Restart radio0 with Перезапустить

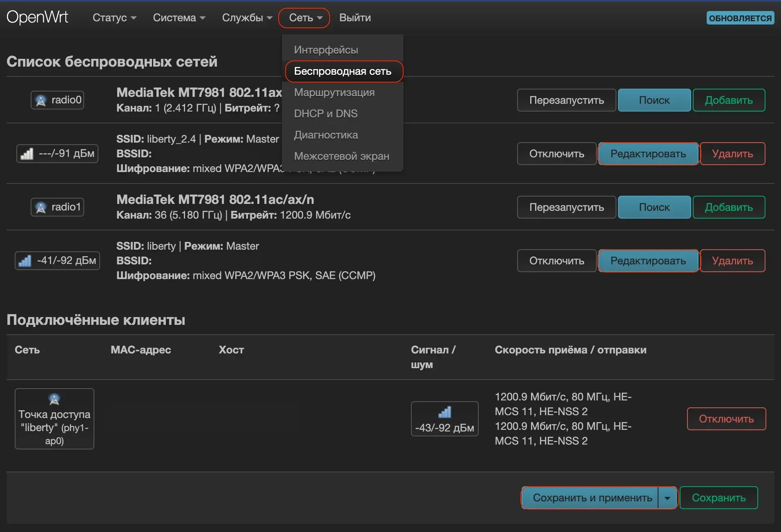click(567, 100)
